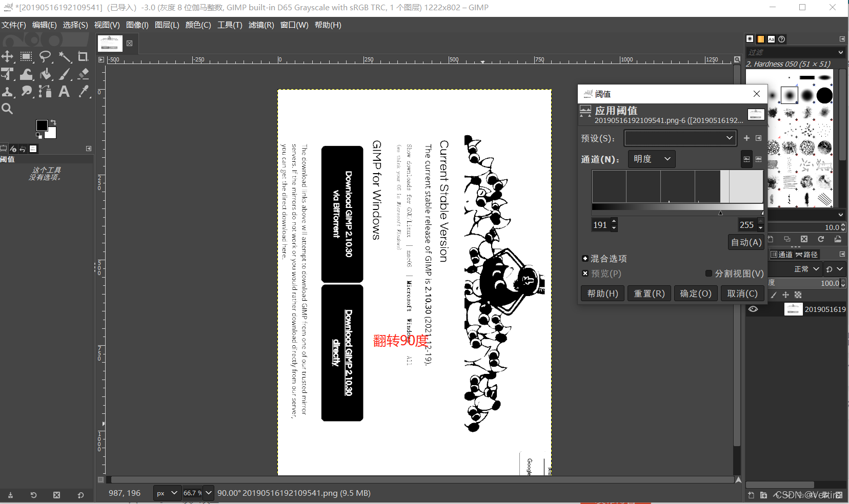Open the 通道(N) 明度 channel dropdown
Viewport: 849px width, 504px height.
[x=652, y=159]
